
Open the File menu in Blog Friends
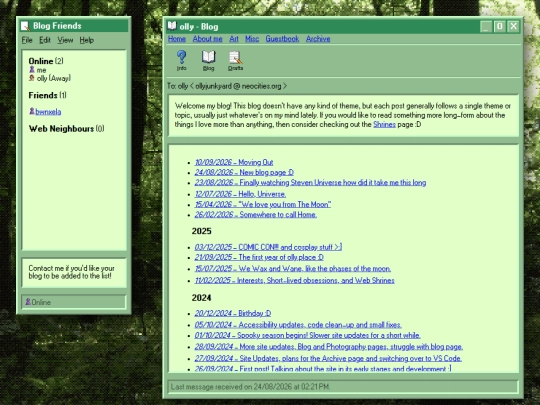click(x=27, y=40)
